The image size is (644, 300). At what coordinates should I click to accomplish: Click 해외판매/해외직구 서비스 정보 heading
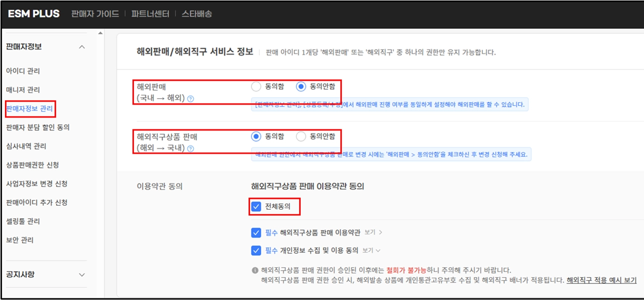coord(195,52)
